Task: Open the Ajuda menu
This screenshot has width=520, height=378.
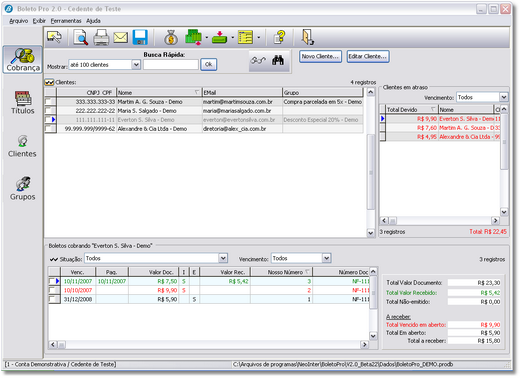Action: point(93,21)
